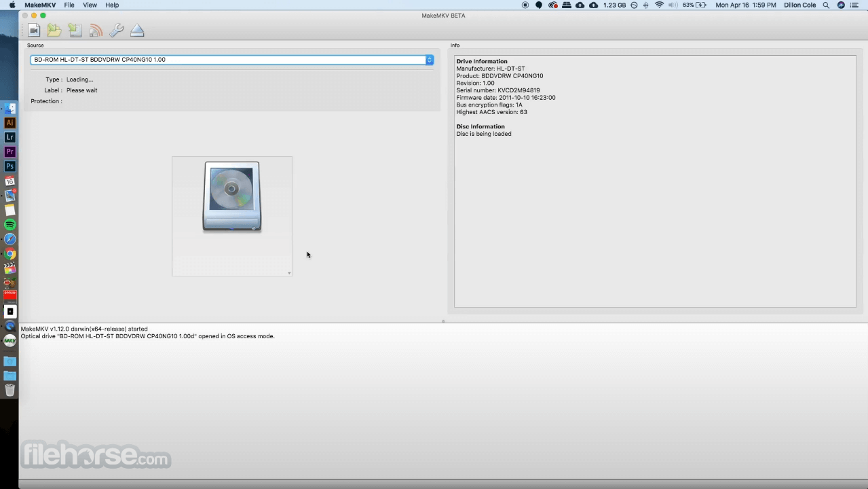Click the 1.23 GB memory indicator

pos(614,5)
